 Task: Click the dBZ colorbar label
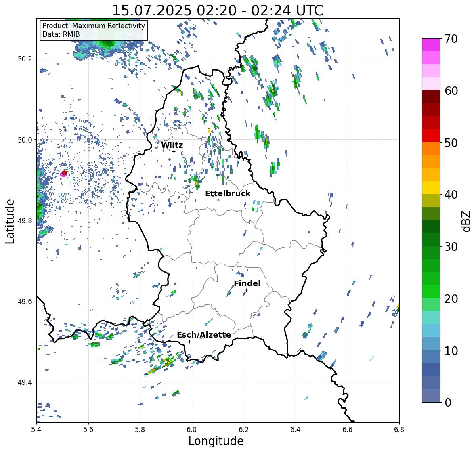(467, 221)
